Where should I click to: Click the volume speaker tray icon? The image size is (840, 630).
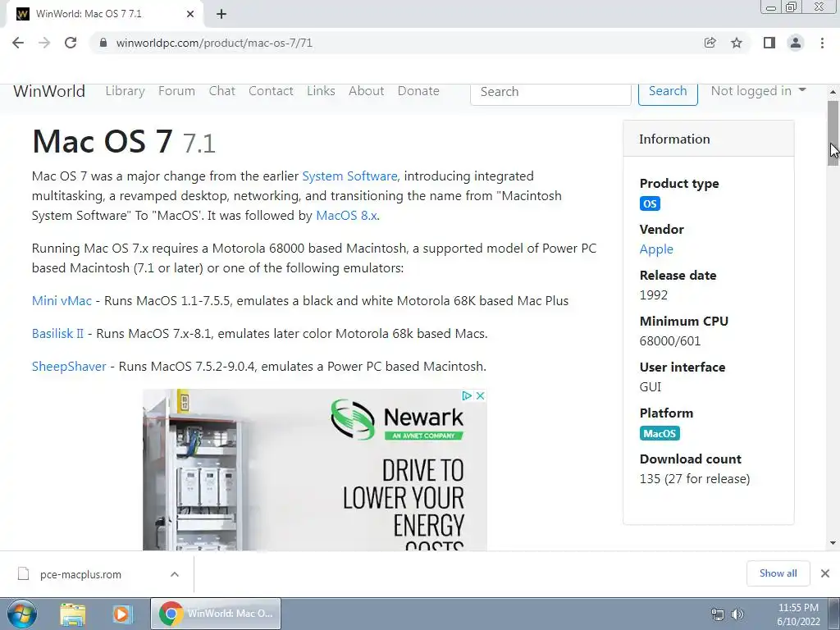[x=737, y=614]
